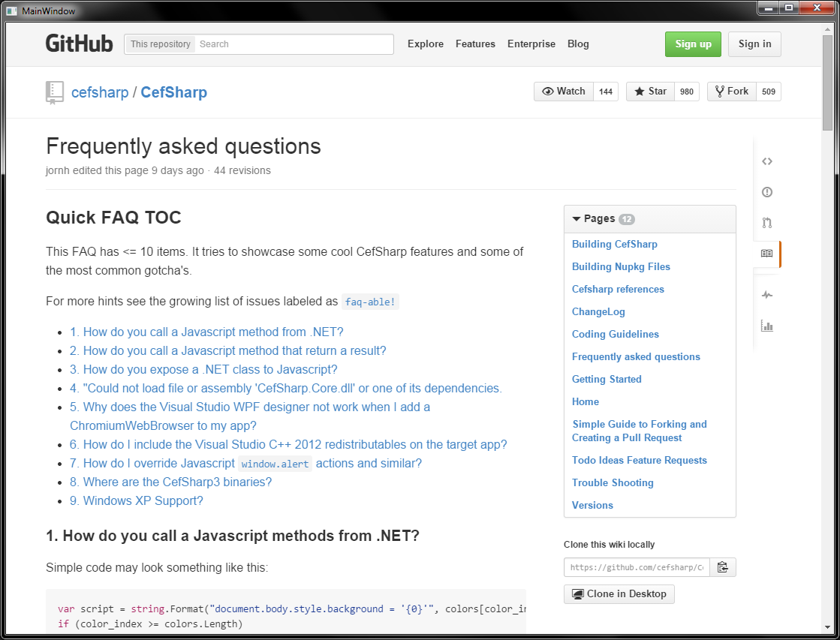Copy wiki clone URL with clipboard icon
This screenshot has height=640, width=840.
[723, 567]
